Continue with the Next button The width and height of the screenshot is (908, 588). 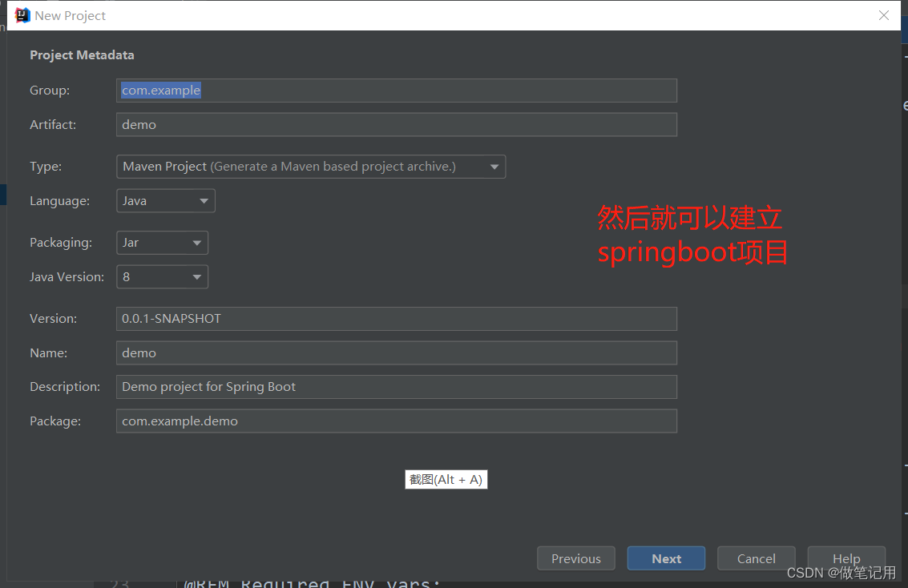pos(666,558)
